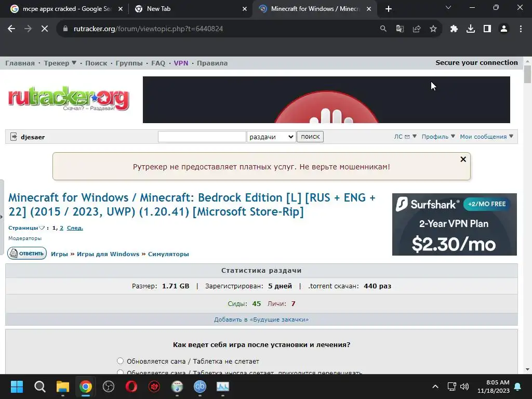Dismiss the Rutracker warning notice
Screen dimensions: 532x399
tap(463, 159)
